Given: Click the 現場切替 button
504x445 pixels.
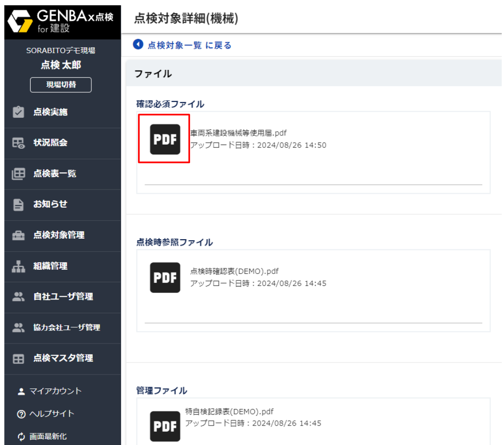Looking at the screenshot, I should [x=61, y=85].
